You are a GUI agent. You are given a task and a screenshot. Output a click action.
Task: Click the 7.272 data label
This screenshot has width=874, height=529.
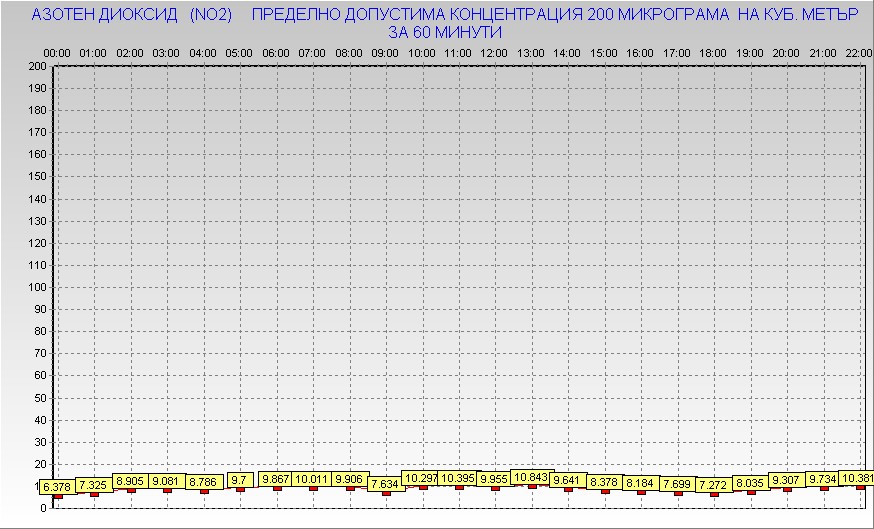[x=714, y=485]
